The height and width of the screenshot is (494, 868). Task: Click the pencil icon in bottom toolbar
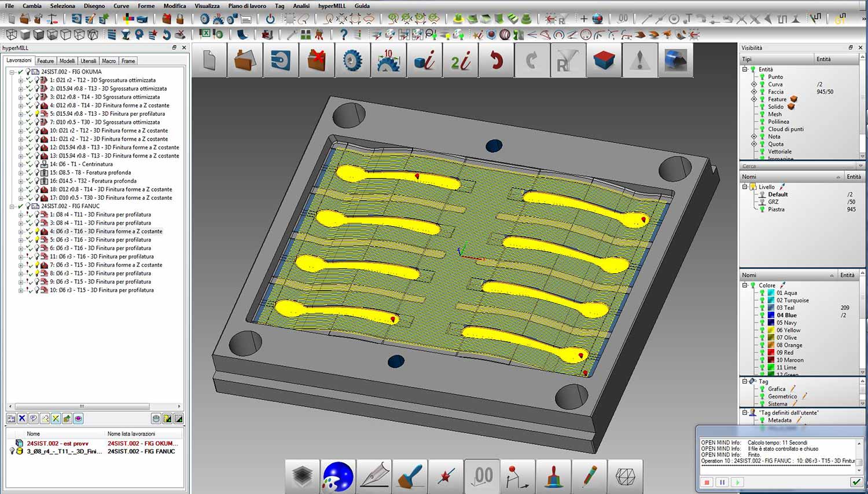tap(590, 476)
